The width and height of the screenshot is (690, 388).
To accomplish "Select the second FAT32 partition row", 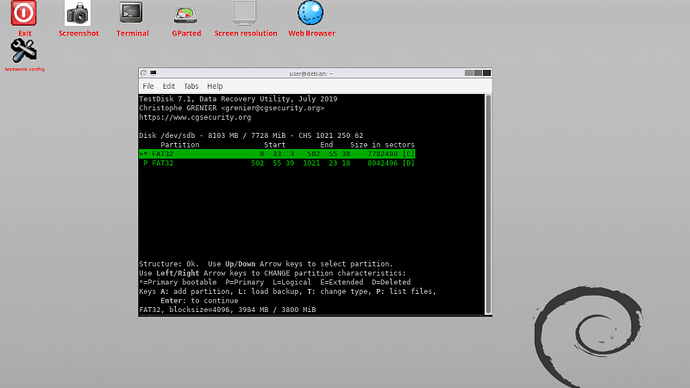I will tap(277, 163).
